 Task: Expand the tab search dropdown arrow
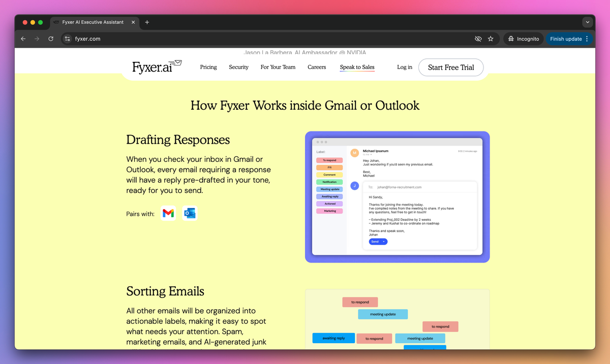(588, 22)
